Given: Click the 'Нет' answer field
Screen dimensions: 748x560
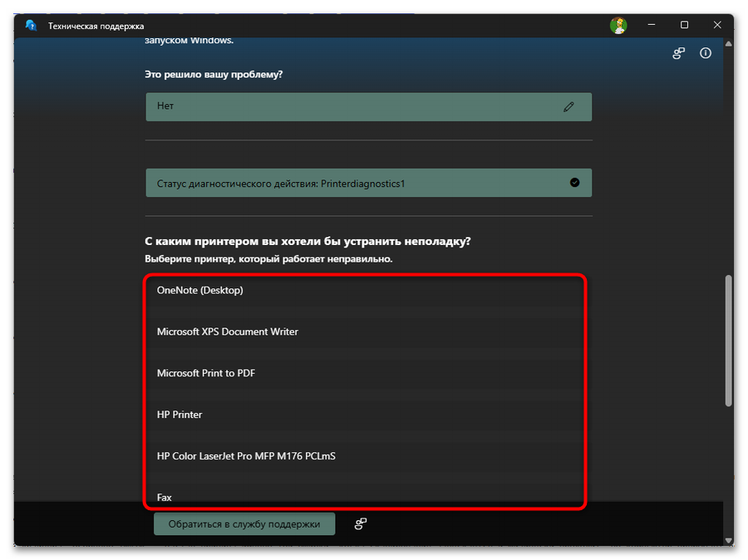Looking at the screenshot, I should tap(369, 107).
